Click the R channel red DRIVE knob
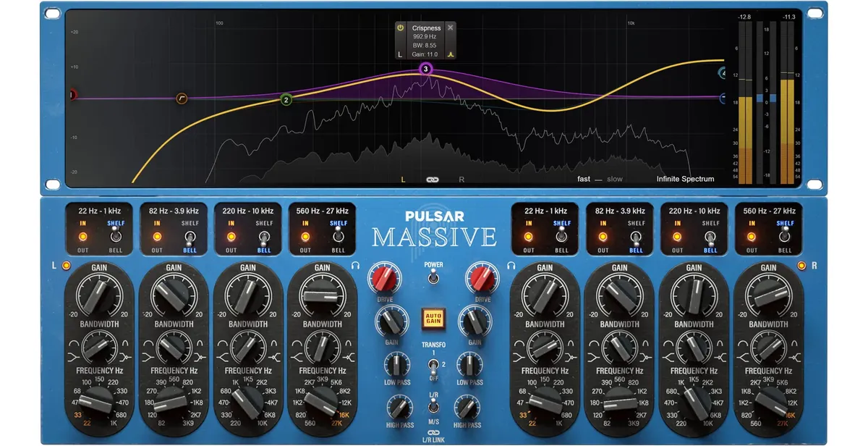The height and width of the screenshot is (446, 868). pyautogui.click(x=482, y=279)
